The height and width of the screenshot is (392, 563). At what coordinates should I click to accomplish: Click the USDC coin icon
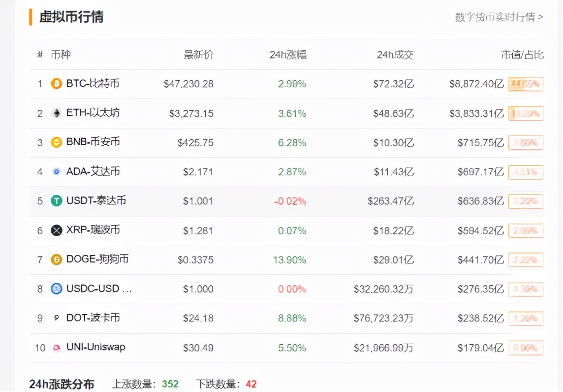coord(56,289)
